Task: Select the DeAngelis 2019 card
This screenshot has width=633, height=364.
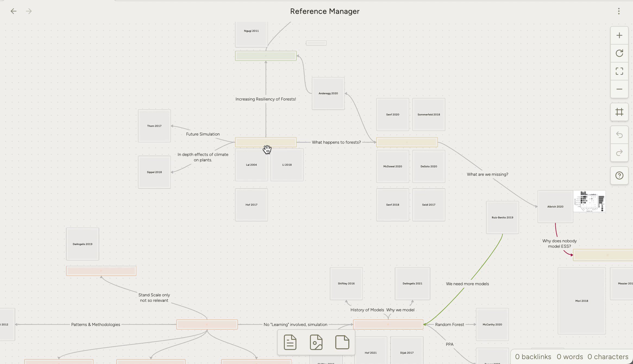Action: click(83, 244)
